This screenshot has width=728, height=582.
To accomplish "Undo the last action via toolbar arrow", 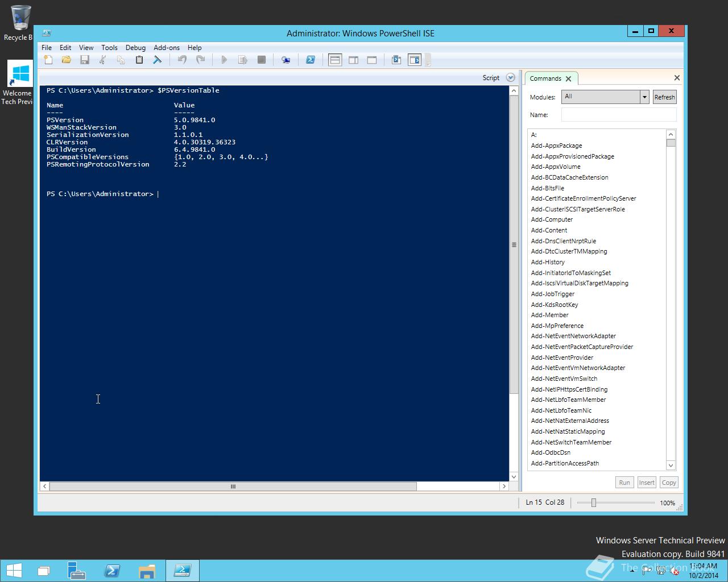I will (x=182, y=60).
